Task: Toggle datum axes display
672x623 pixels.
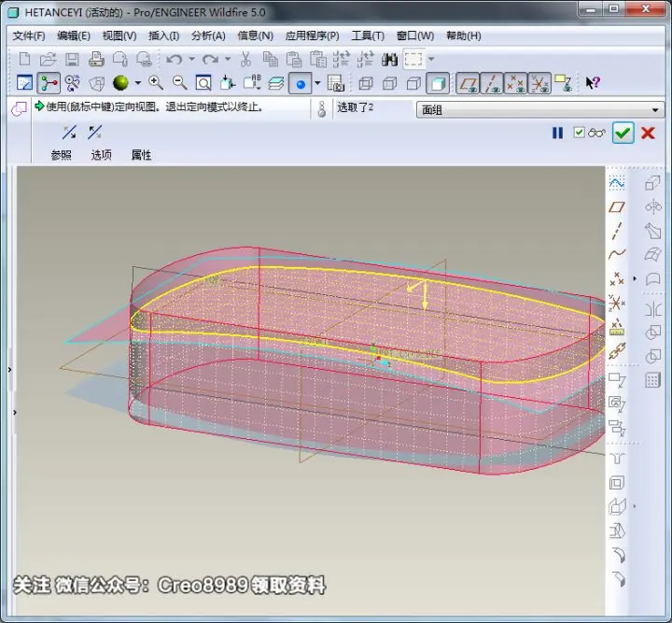Action: [492, 83]
